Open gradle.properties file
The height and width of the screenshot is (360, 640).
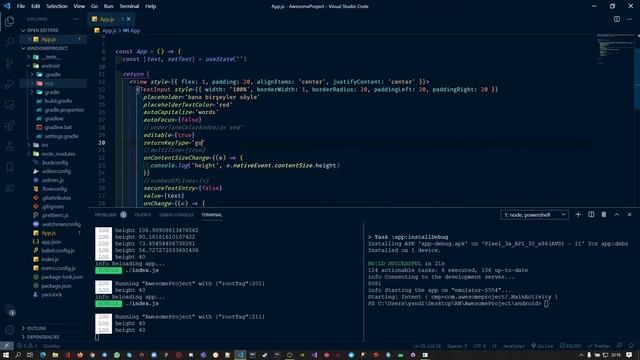tap(64, 110)
